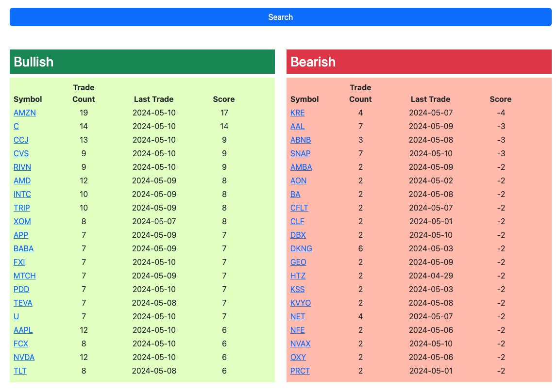The width and height of the screenshot is (558, 392).
Task: Open the CCJ symbol link
Action: pos(21,140)
